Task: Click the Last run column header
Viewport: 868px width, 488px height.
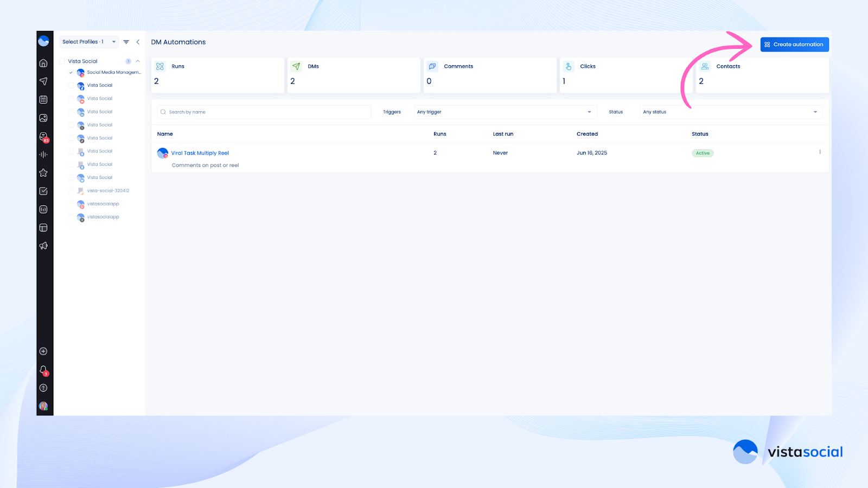Action: 503,134
